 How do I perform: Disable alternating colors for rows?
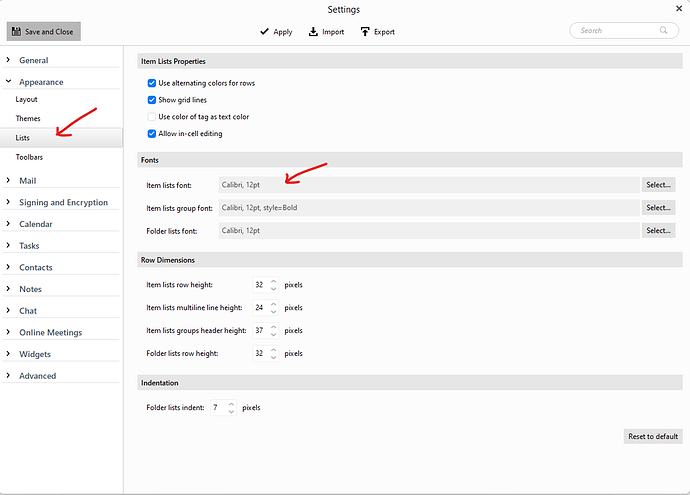(152, 83)
